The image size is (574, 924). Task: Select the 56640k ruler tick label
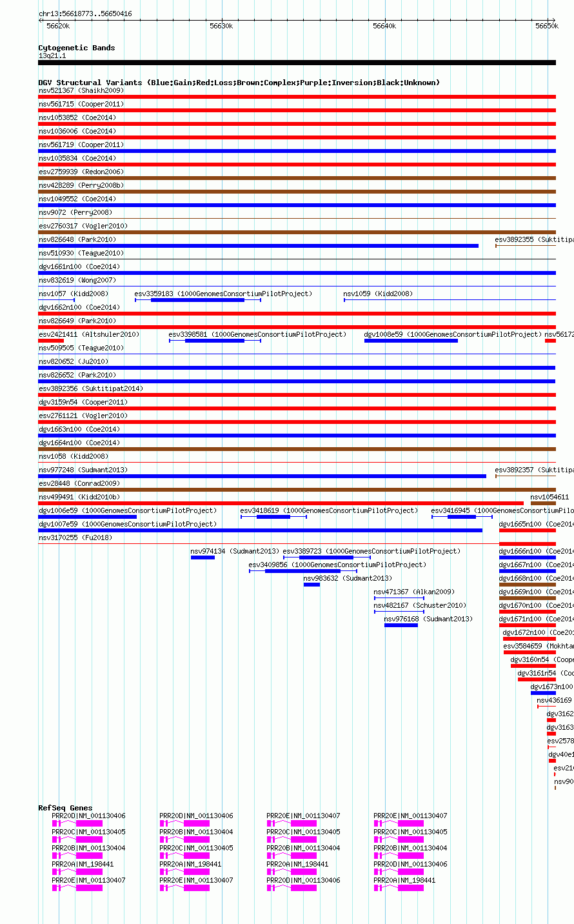pos(384,26)
